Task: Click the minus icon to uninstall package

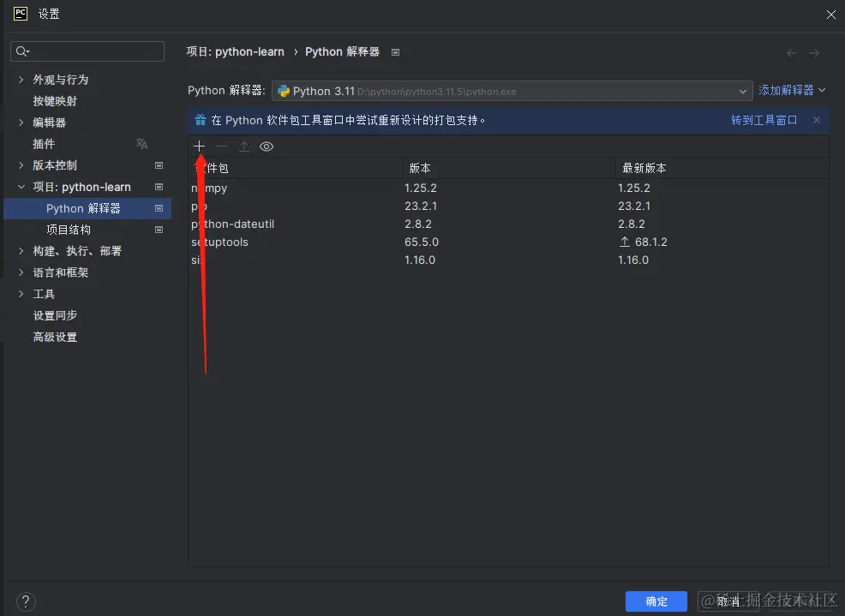Action: point(221,146)
